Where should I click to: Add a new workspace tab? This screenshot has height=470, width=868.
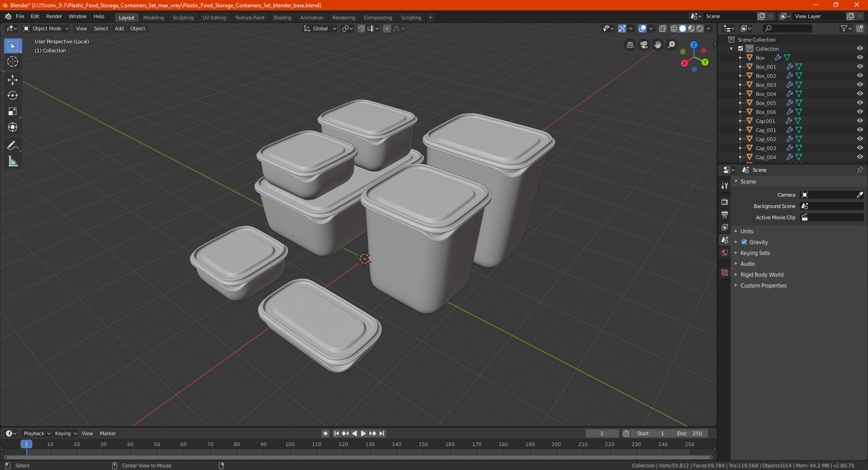[430, 18]
